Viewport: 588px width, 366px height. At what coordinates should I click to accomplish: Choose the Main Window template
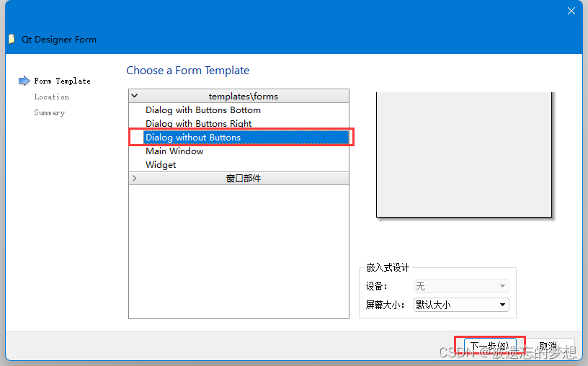click(x=174, y=151)
